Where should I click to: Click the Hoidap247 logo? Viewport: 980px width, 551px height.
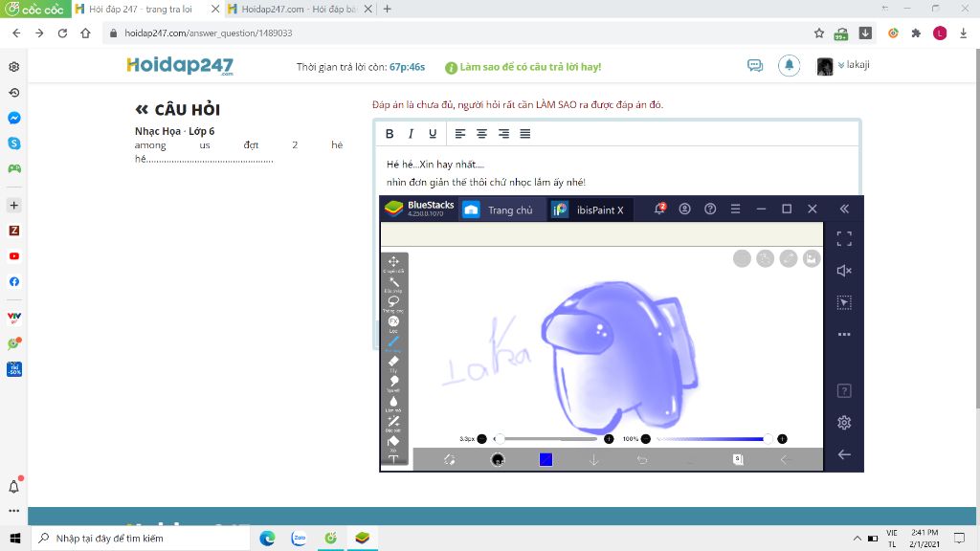(x=180, y=66)
